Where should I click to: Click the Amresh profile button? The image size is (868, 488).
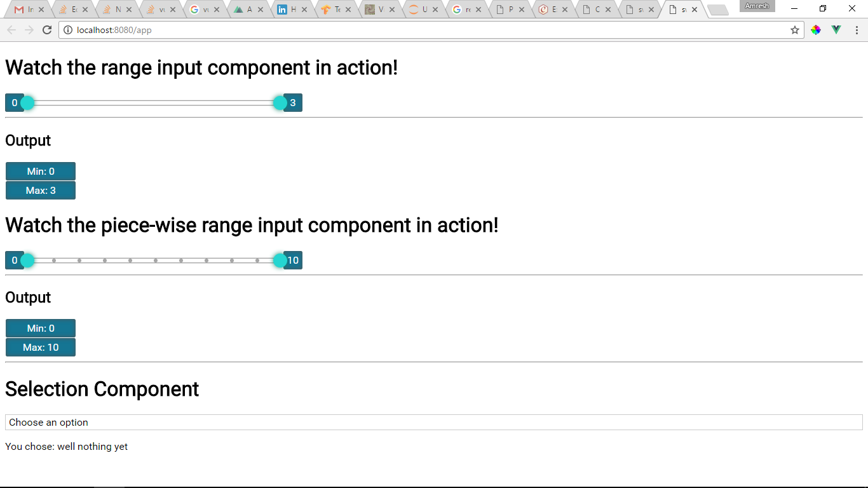(x=757, y=6)
